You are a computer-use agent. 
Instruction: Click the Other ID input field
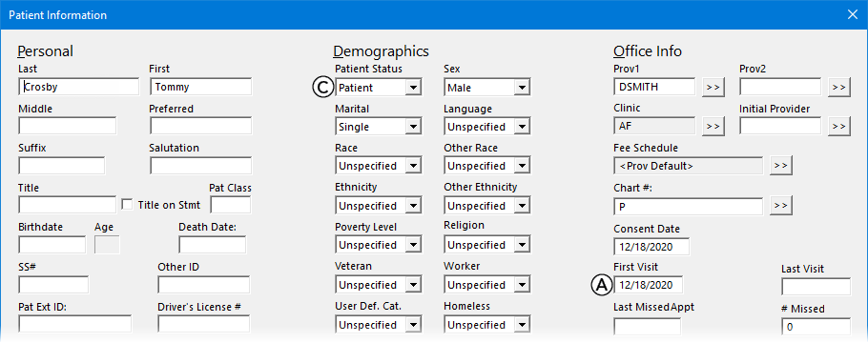[x=204, y=284]
